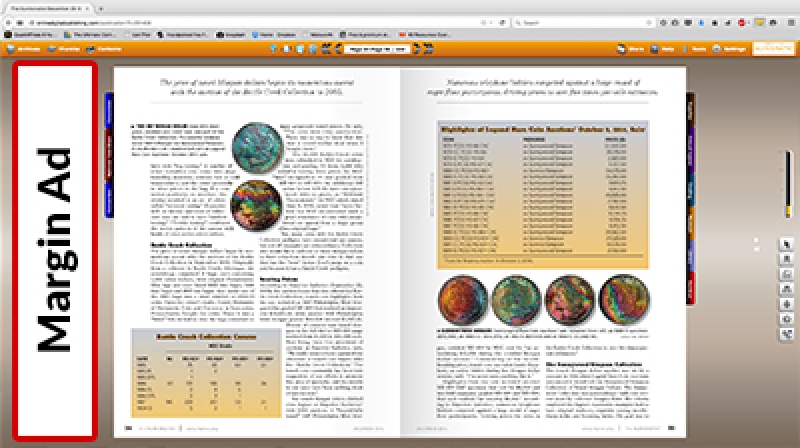Open the browser hamburger menu

791,22
